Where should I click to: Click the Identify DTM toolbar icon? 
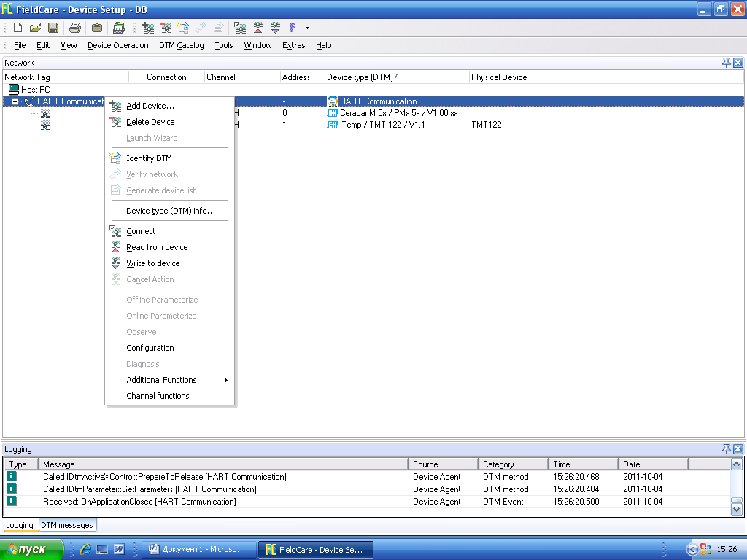183,28
